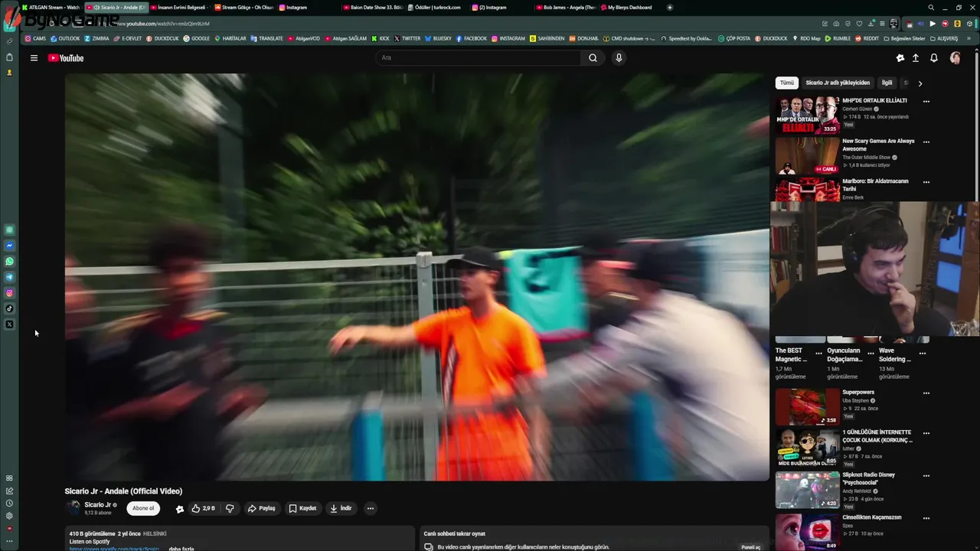Select the İlgili filter chip
This screenshot has height=551, width=980.
click(x=887, y=83)
